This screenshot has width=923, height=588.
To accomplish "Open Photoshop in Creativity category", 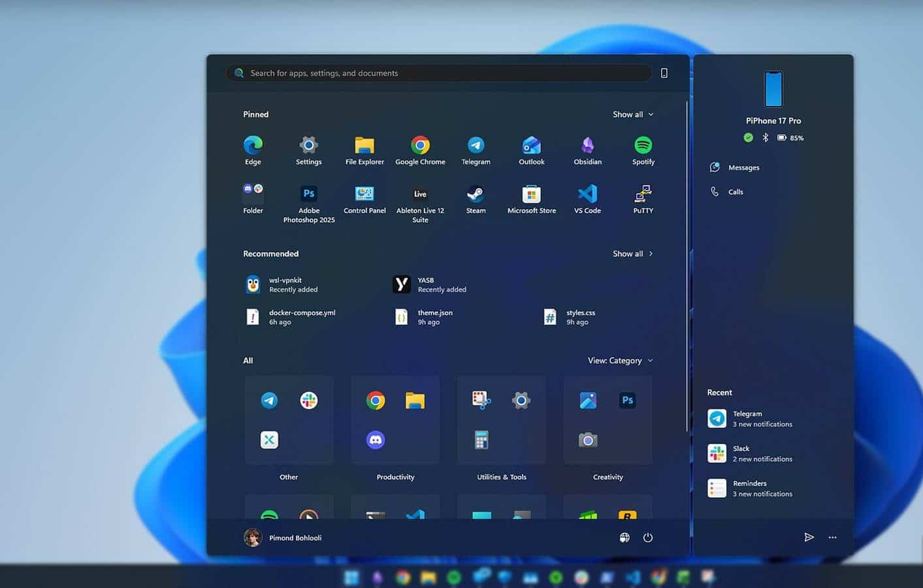I will tap(627, 400).
